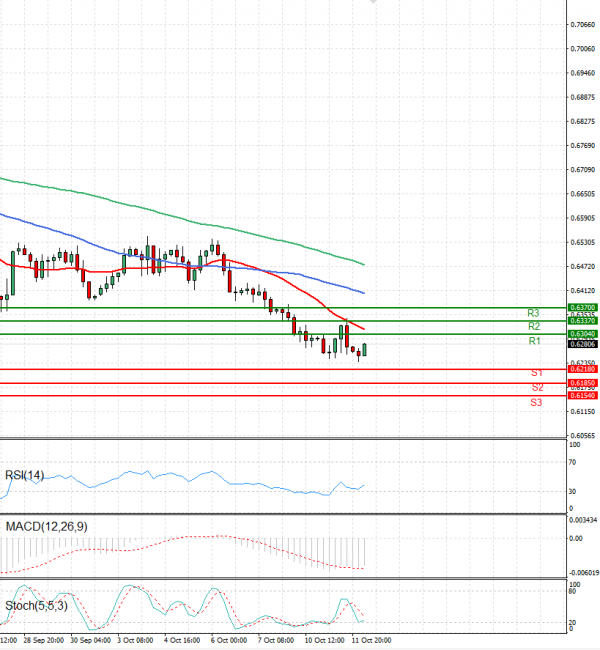Click the R1 resistance label
The image size is (600, 650).
coord(534,341)
